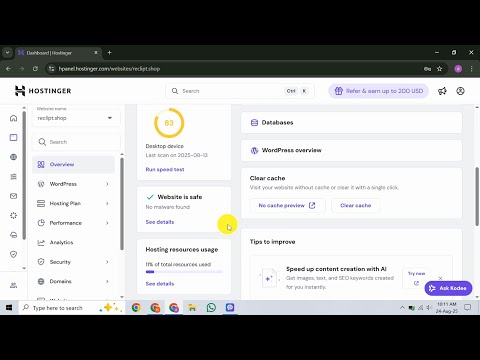Viewport: 480px width, 360px height.
Task: Focus the Windows taskbar search box
Action: click(x=72, y=308)
